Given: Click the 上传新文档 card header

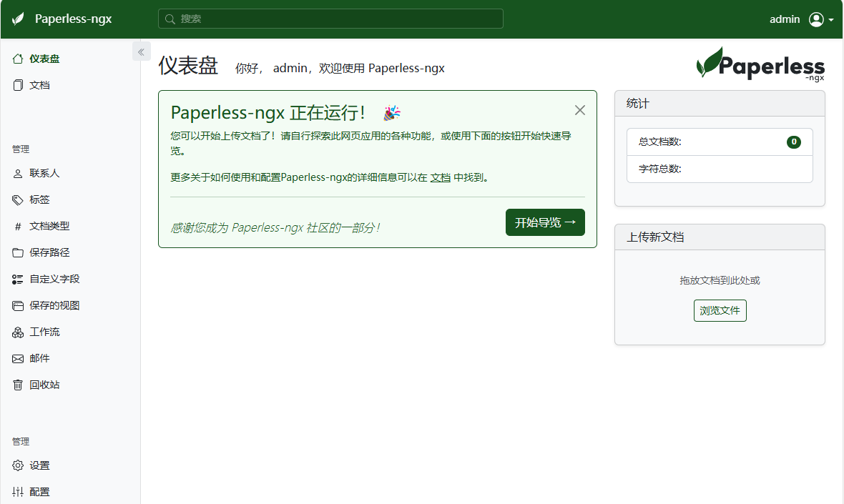Looking at the screenshot, I should [x=720, y=237].
